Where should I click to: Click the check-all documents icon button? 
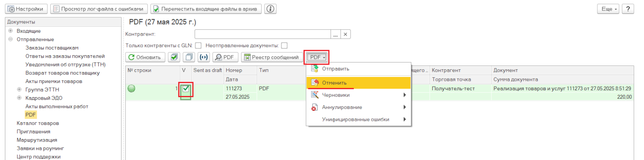coord(174,57)
